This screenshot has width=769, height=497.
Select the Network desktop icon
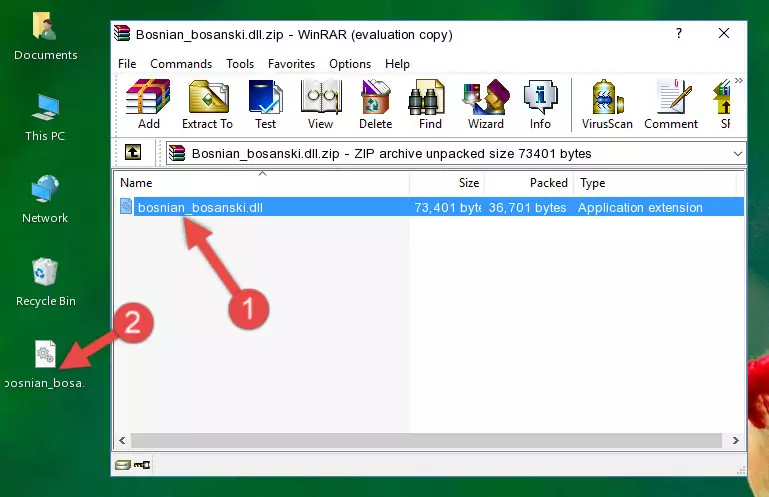[x=45, y=200]
